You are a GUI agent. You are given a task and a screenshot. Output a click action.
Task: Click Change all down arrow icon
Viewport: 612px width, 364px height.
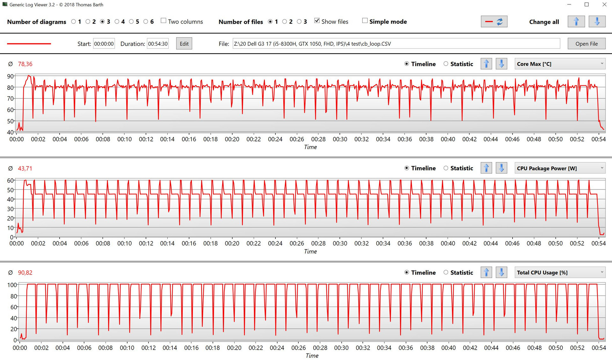pyautogui.click(x=597, y=22)
